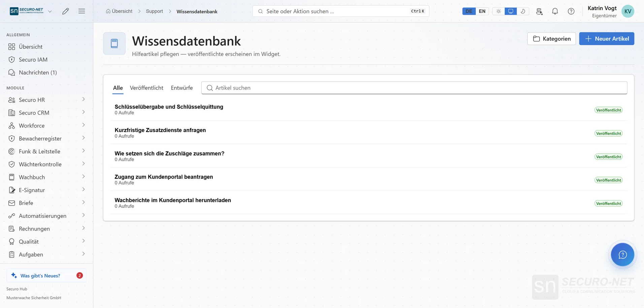Click the Kategorien button
This screenshot has height=308, width=644.
pyautogui.click(x=551, y=39)
